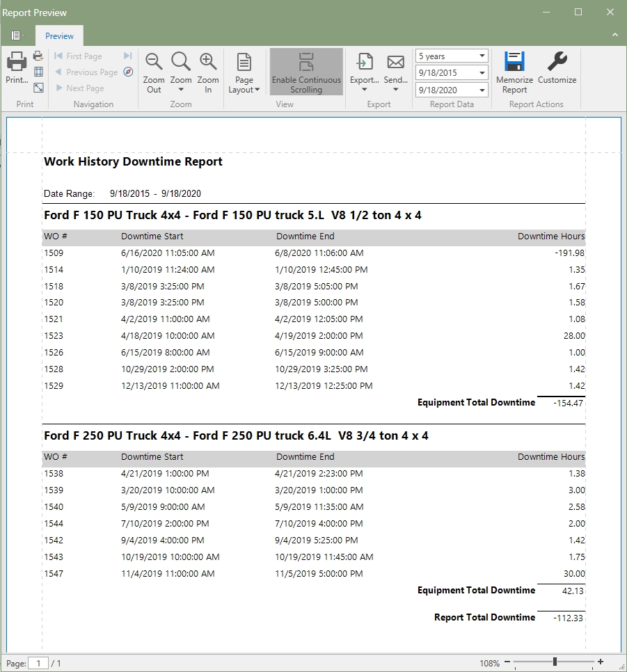Click downtime start '6/15/2019 8:00:00 AM'
Screen dimensions: 627x672
(166, 353)
